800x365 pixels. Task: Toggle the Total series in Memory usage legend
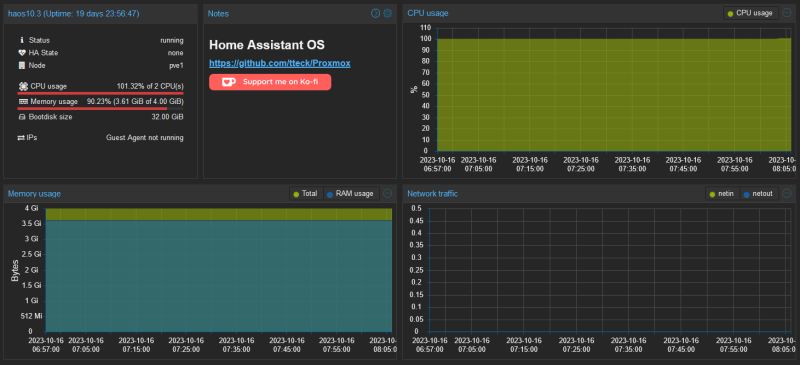306,193
